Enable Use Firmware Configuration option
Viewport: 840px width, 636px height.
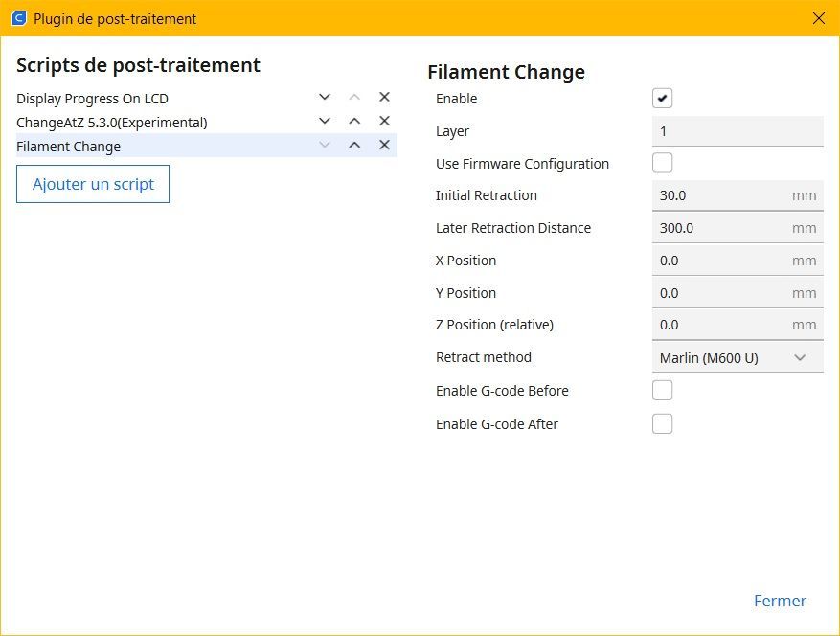[662, 163]
